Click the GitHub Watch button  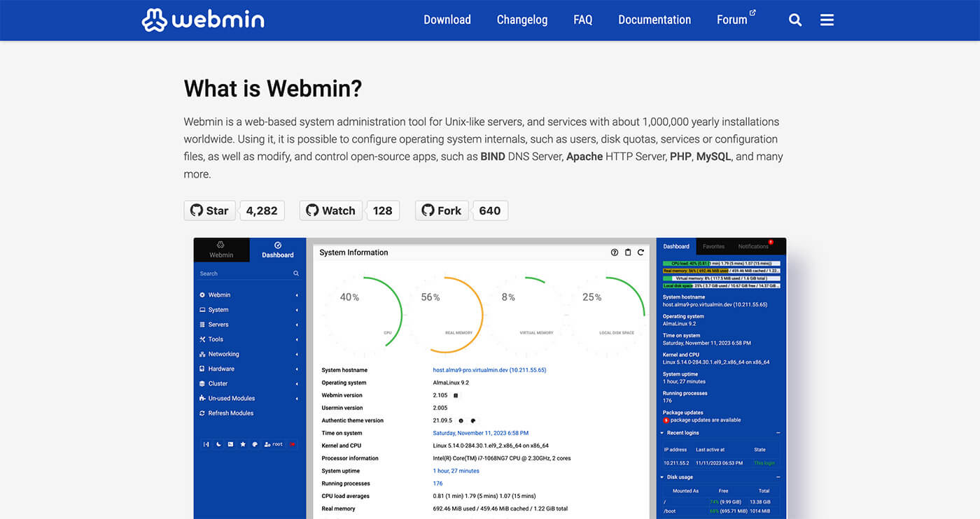[331, 211]
